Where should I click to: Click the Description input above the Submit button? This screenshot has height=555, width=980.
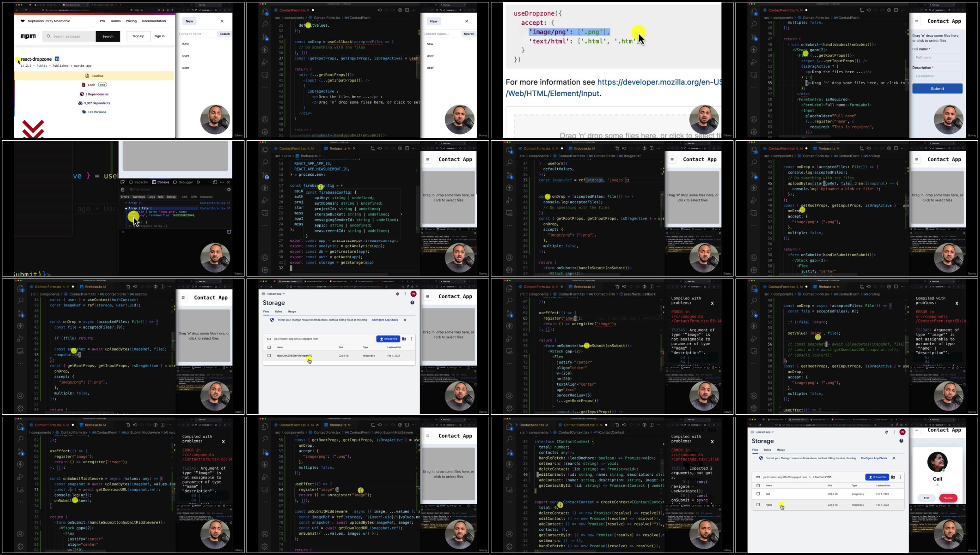tap(938, 76)
